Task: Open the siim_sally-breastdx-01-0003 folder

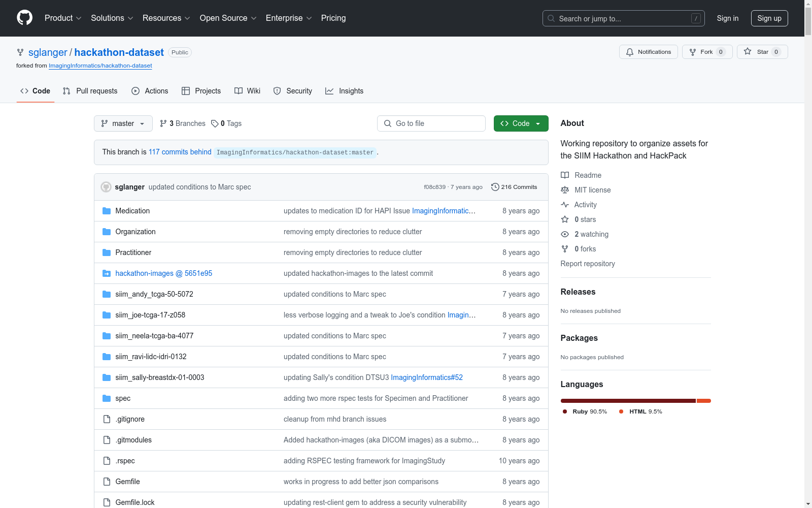Action: click(x=160, y=377)
